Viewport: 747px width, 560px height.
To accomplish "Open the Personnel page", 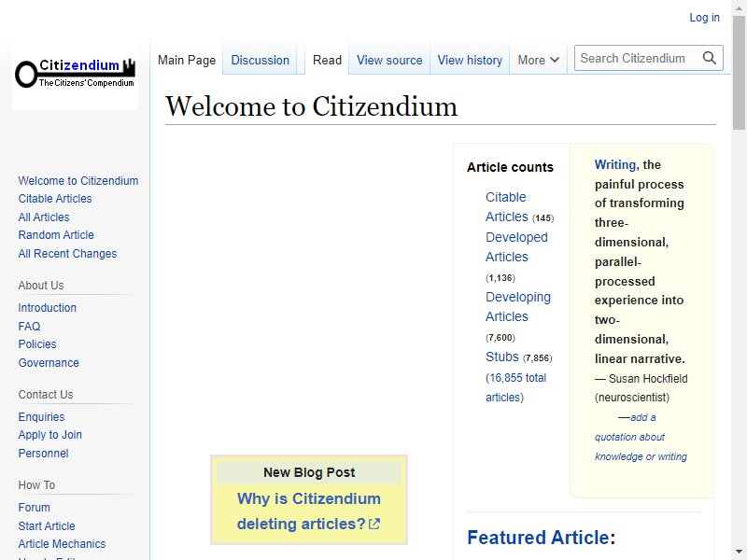I will click(x=43, y=454).
